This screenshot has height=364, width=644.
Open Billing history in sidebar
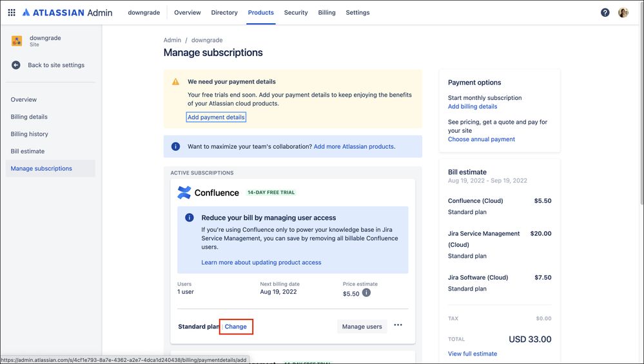pyautogui.click(x=50, y=134)
